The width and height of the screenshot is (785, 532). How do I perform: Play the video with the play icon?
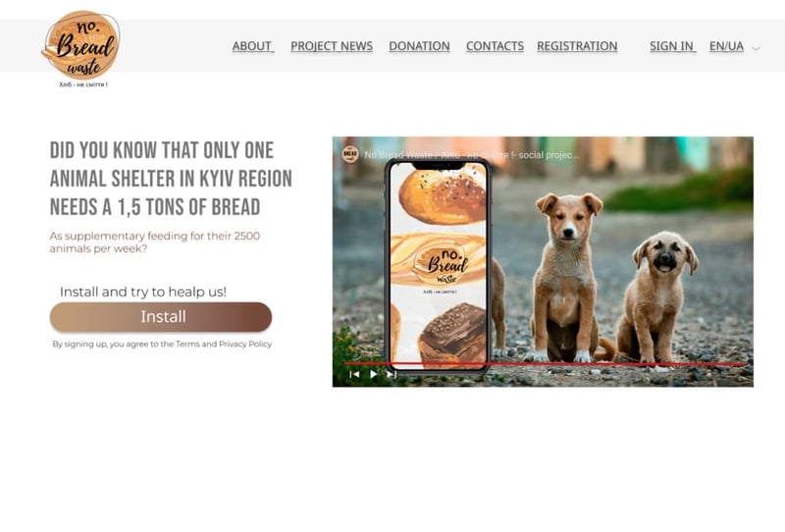(373, 374)
